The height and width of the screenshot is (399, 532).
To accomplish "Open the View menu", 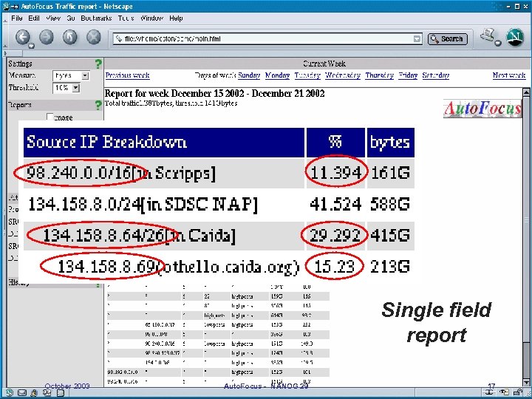I will point(53,18).
